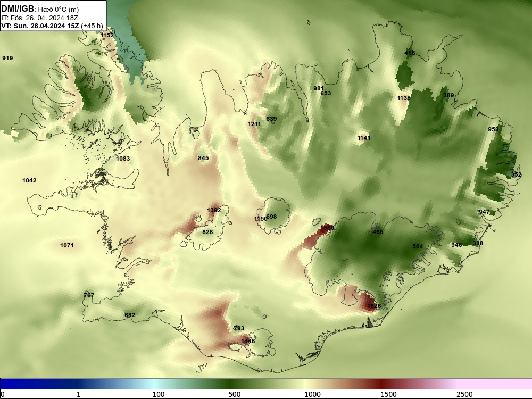This screenshot has width=532, height=399.
Task: Select the 1626 value in the dark red area
Action: pyautogui.click(x=374, y=306)
